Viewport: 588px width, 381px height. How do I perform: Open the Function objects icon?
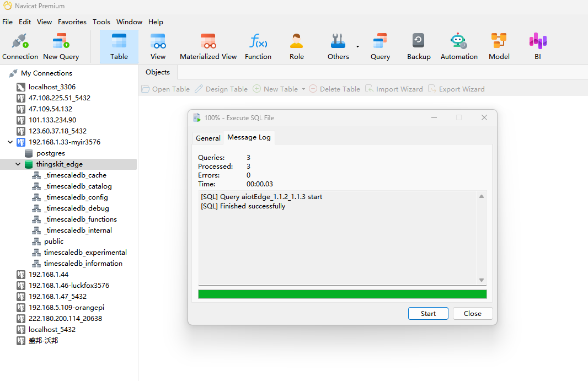(258, 46)
